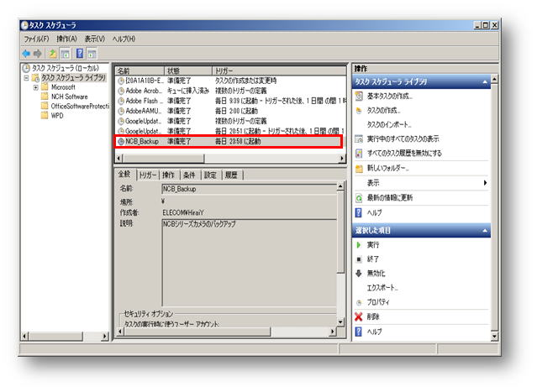The width and height of the screenshot is (537, 392).
Task: Click the WPD folder icon
Action: click(x=45, y=116)
